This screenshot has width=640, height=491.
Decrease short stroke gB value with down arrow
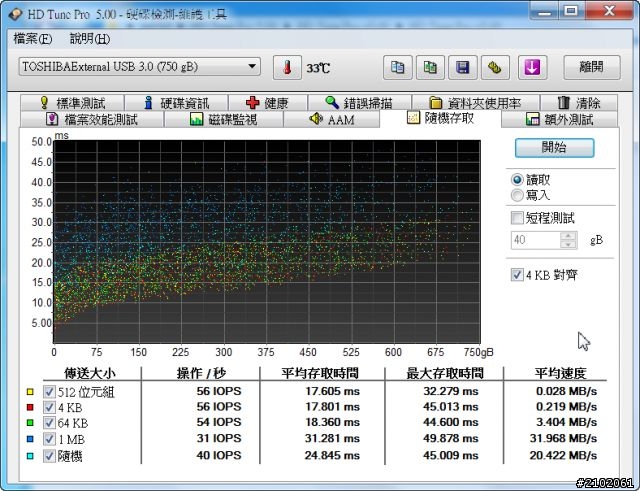point(569,244)
